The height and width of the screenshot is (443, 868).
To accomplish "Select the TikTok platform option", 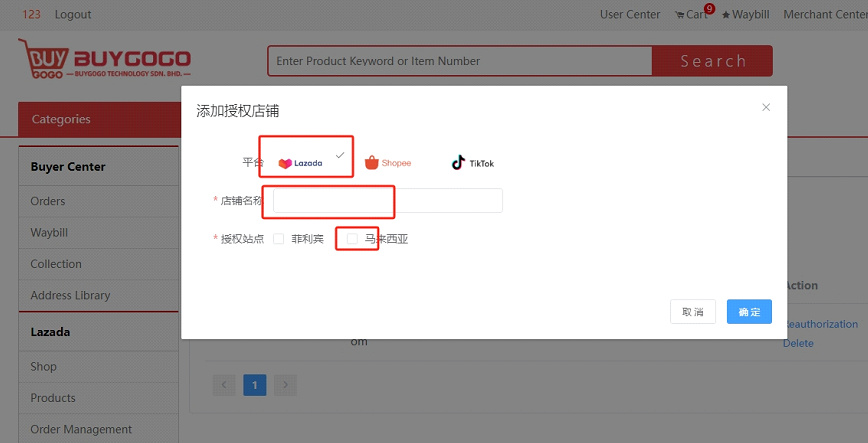I will [473, 163].
